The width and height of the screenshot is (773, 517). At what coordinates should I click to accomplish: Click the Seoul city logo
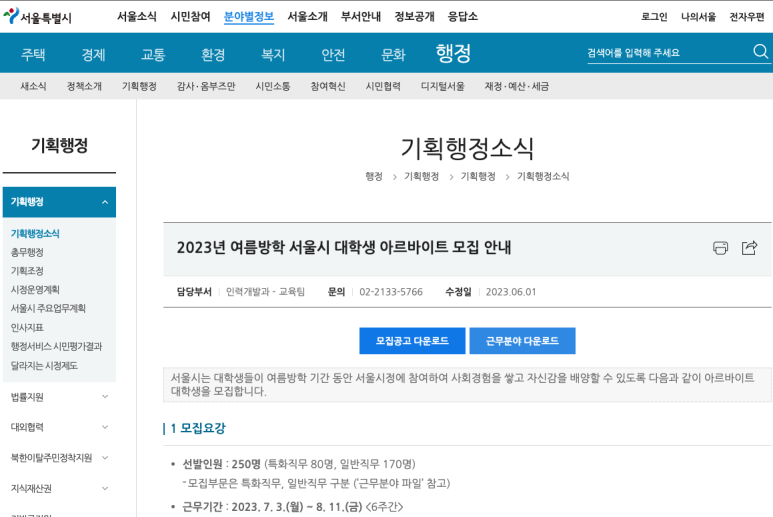click(x=37, y=16)
